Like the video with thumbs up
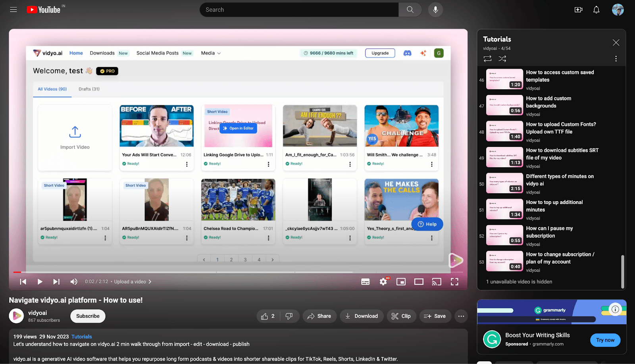635x364 pixels. coord(268,316)
